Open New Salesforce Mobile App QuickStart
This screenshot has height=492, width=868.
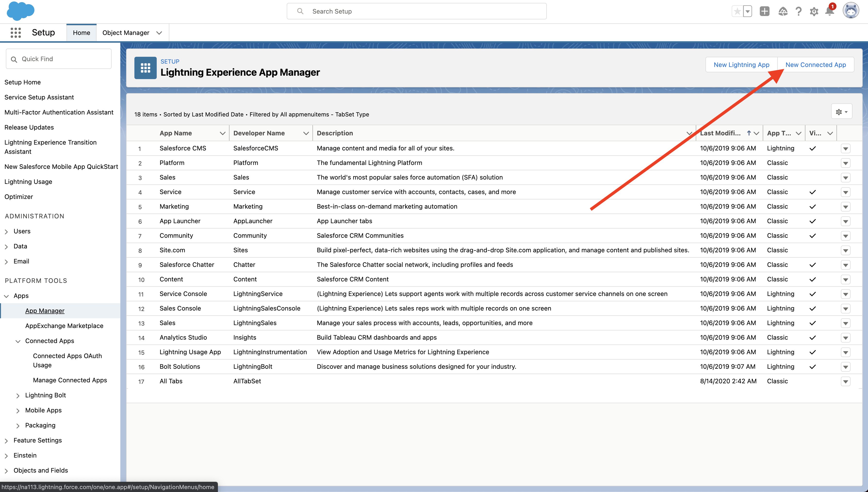point(61,167)
